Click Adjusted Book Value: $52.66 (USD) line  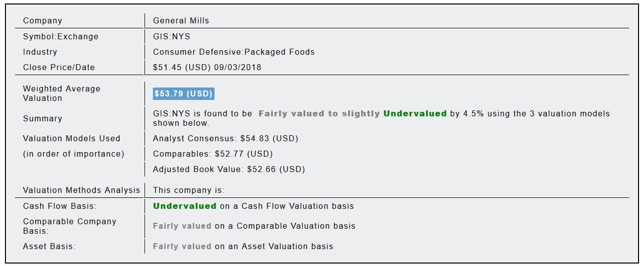(x=229, y=169)
